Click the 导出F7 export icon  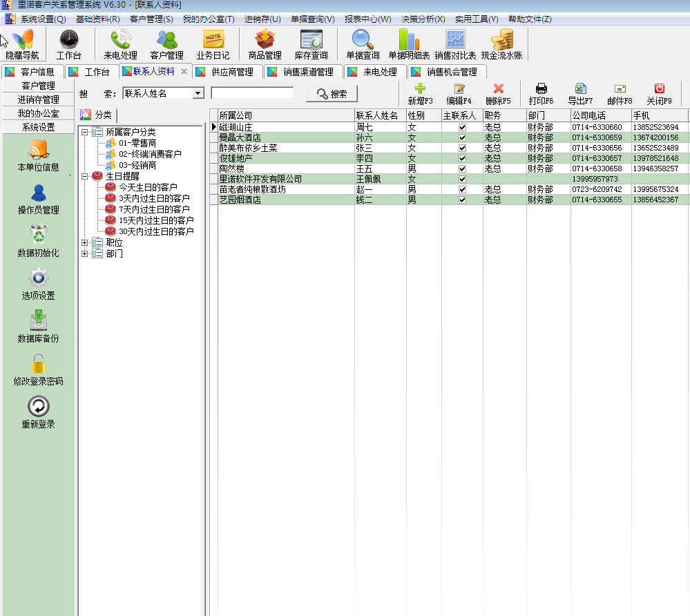(580, 94)
